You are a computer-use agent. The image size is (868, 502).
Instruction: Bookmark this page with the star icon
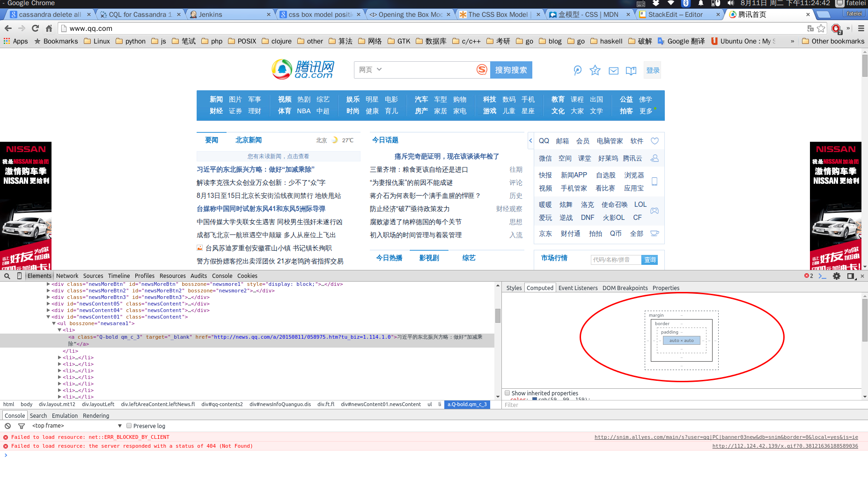point(821,29)
